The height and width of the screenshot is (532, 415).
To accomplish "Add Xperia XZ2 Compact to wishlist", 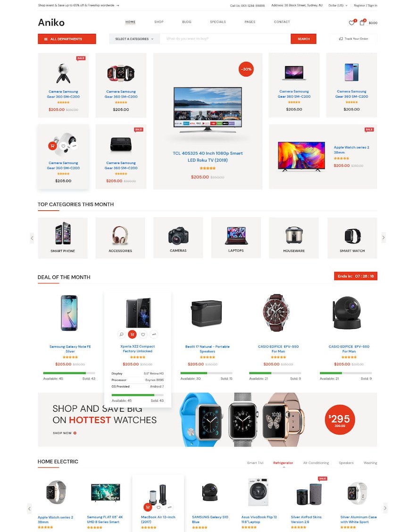I will [x=143, y=334].
